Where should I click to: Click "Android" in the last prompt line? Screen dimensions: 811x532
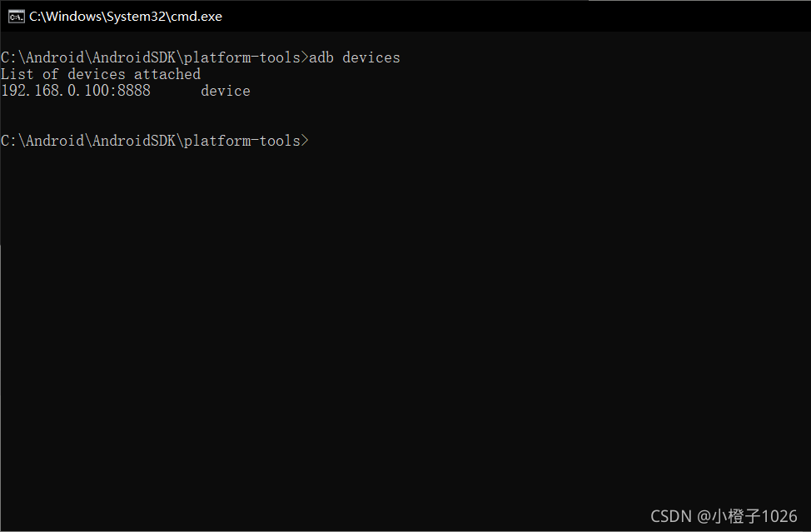[x=55, y=141]
